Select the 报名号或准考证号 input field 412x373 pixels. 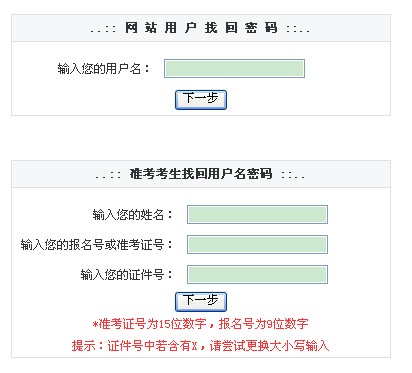point(257,244)
